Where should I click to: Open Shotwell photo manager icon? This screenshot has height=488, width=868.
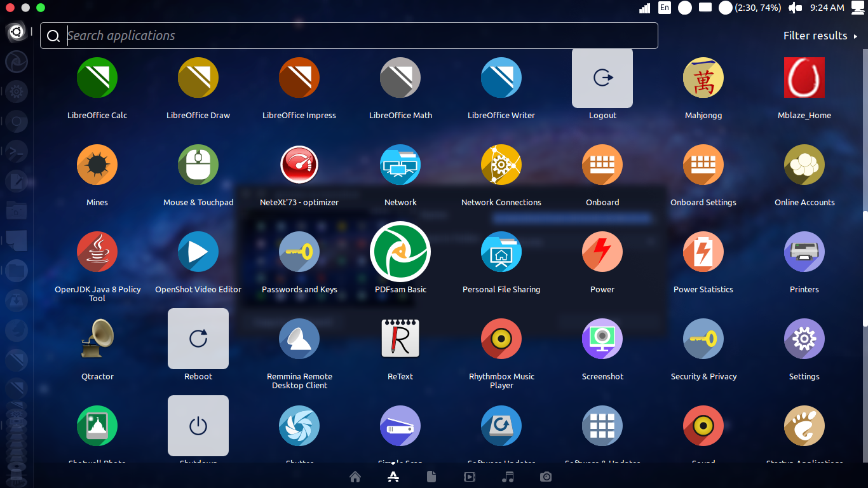click(x=97, y=426)
